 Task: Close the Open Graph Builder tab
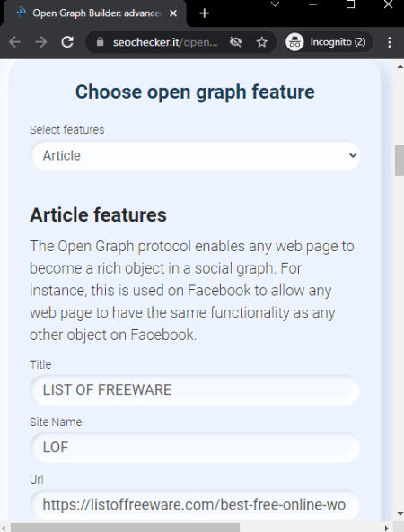click(x=173, y=13)
